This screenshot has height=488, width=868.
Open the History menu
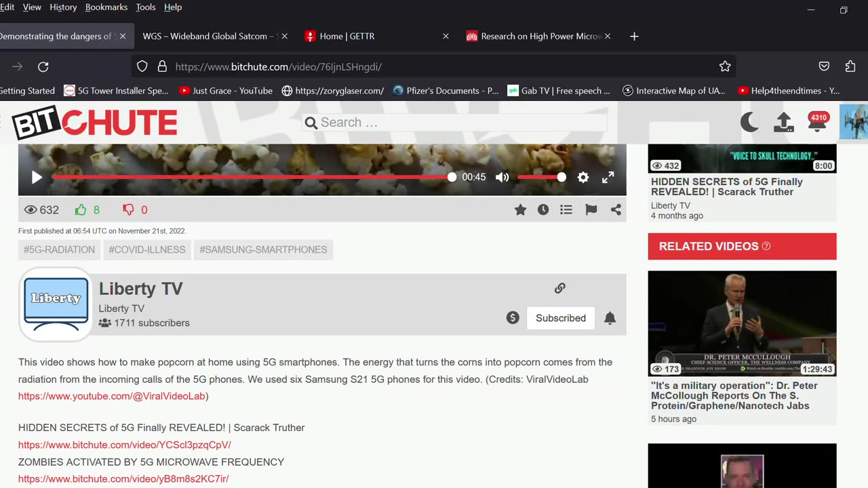63,7
